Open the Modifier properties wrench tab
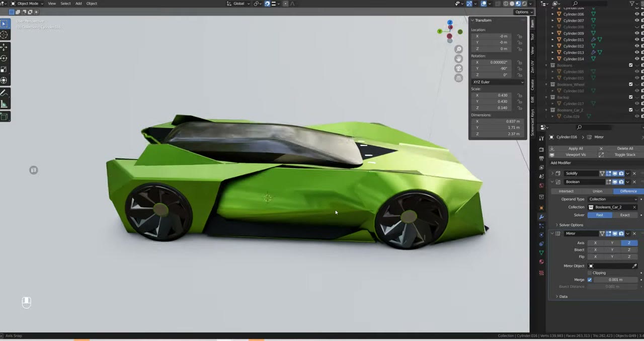The width and height of the screenshot is (644, 341). [541, 216]
